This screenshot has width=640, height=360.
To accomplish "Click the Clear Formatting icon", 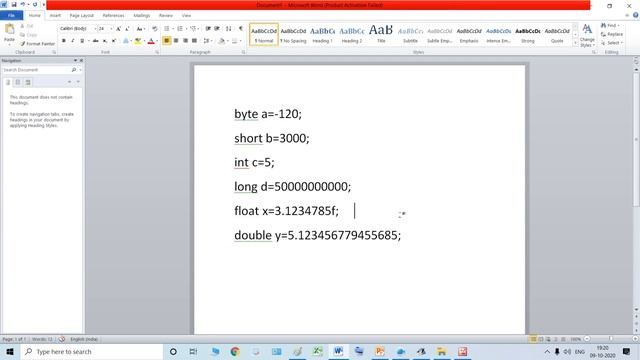I will [x=155, y=29].
